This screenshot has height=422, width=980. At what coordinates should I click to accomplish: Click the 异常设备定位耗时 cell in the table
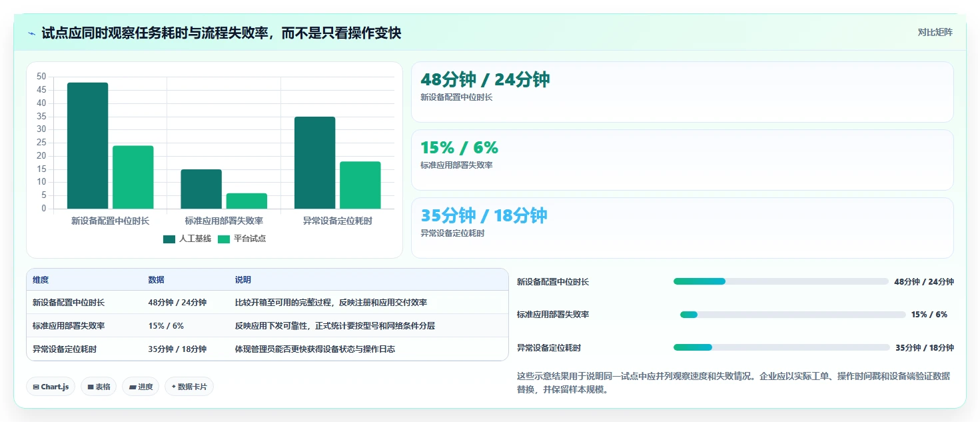click(65, 349)
